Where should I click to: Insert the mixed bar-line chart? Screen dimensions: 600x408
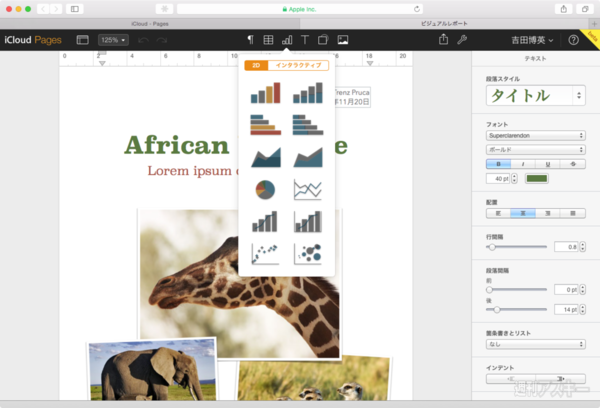[265, 222]
